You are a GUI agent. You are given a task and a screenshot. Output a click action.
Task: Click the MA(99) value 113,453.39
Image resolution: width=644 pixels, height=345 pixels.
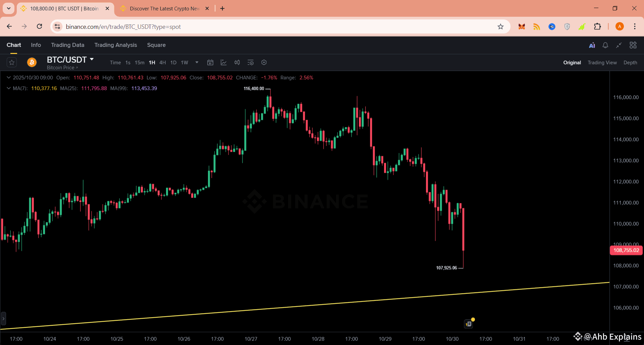coord(144,88)
